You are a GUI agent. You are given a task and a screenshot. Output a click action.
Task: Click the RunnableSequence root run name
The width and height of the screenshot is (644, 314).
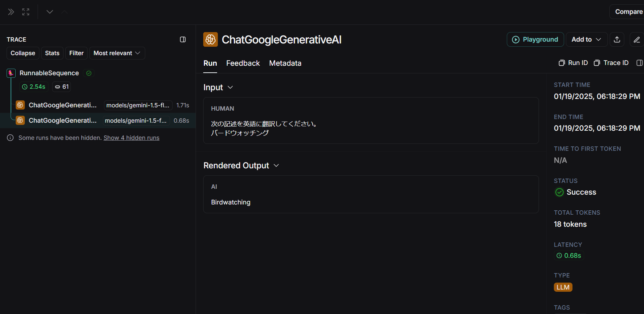49,73
